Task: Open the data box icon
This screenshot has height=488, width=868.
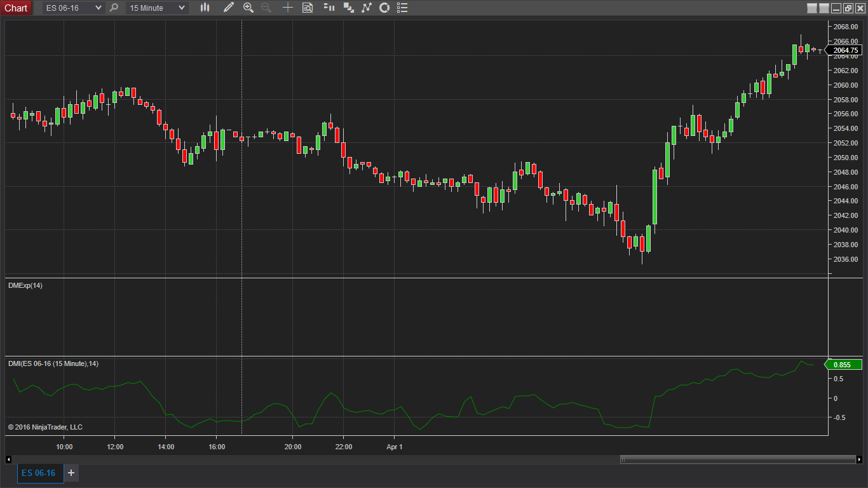Action: (308, 8)
